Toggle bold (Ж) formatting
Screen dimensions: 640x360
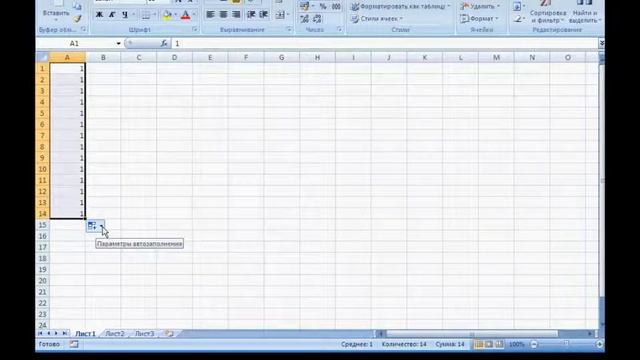pyautogui.click(x=99, y=15)
